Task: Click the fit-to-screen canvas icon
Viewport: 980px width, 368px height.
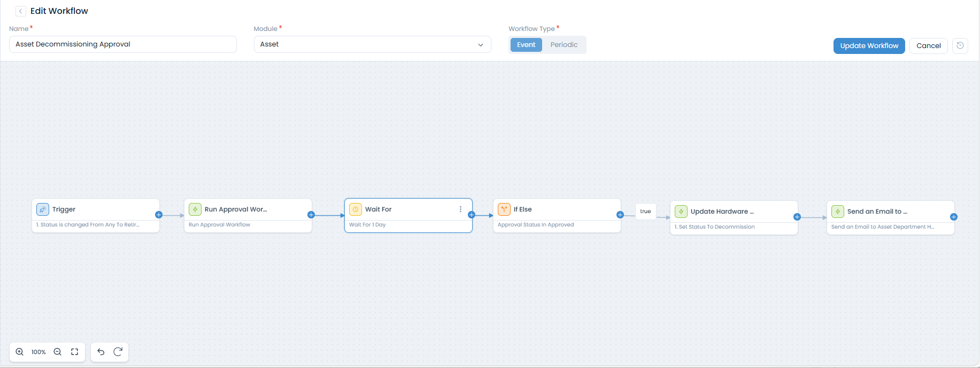Action: [x=75, y=352]
